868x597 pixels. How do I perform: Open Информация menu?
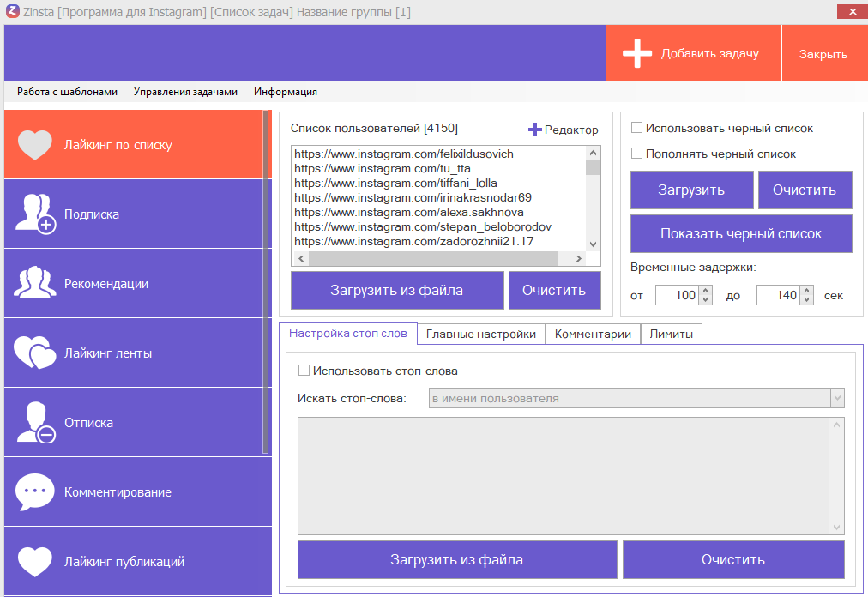(286, 92)
